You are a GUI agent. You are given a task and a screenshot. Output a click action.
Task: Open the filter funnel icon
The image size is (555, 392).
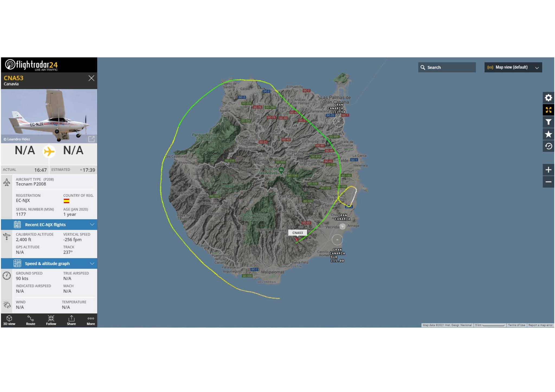tap(548, 122)
